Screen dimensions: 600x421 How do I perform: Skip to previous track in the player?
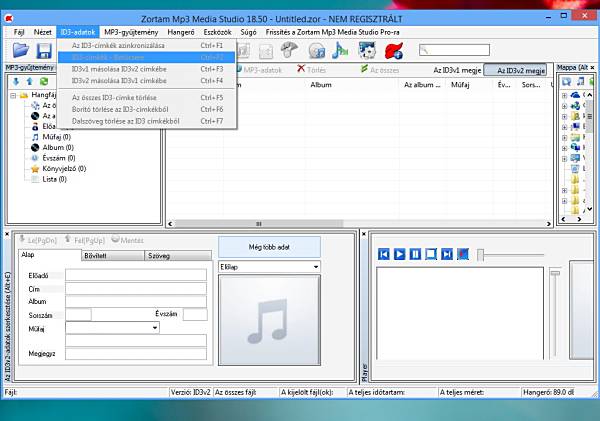click(x=384, y=254)
